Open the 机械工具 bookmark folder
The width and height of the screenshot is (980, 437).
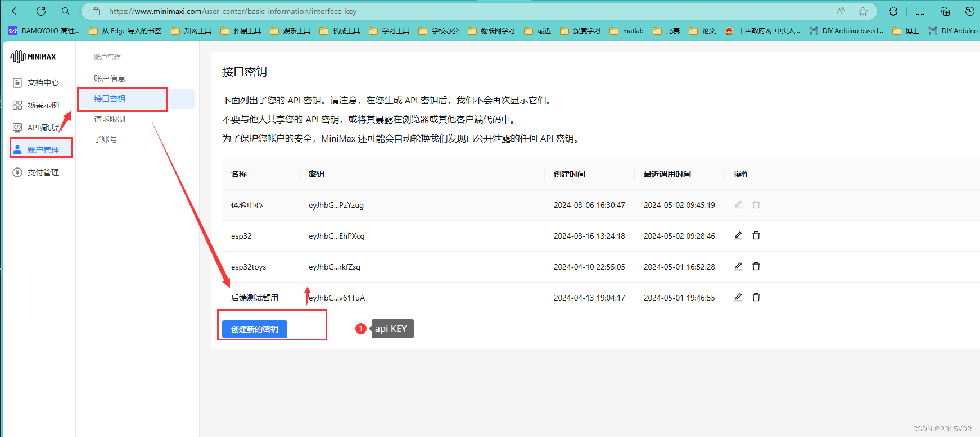pyautogui.click(x=340, y=31)
